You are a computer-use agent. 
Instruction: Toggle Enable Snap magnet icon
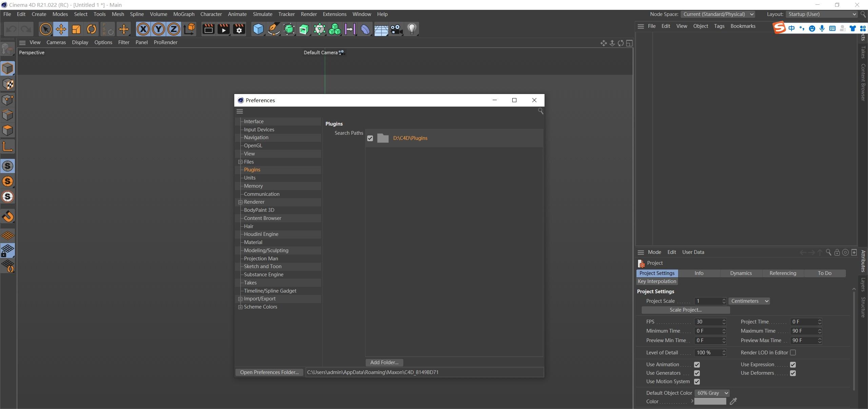7,216
